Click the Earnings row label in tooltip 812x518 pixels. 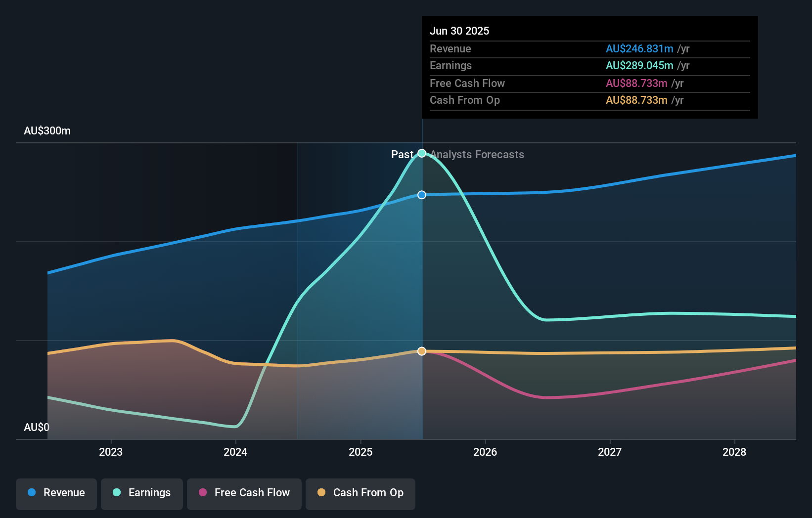coord(451,65)
